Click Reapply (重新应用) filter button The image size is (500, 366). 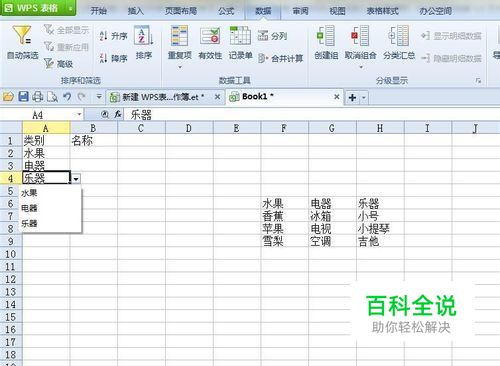pos(67,47)
